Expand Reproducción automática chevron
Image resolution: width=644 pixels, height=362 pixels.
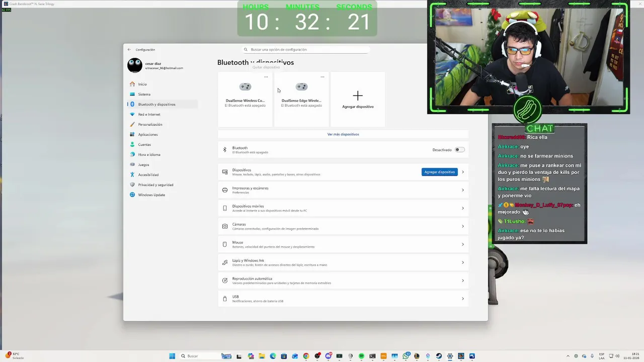(x=463, y=281)
